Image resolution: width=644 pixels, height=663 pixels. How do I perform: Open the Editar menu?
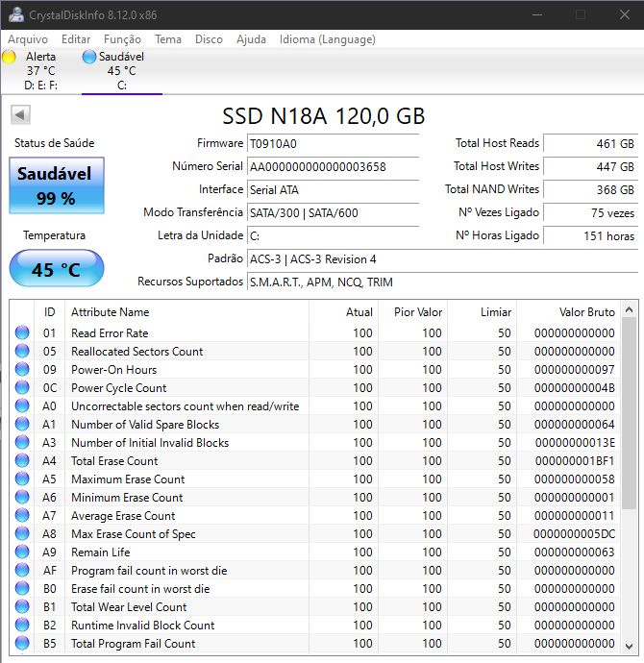tap(76, 39)
